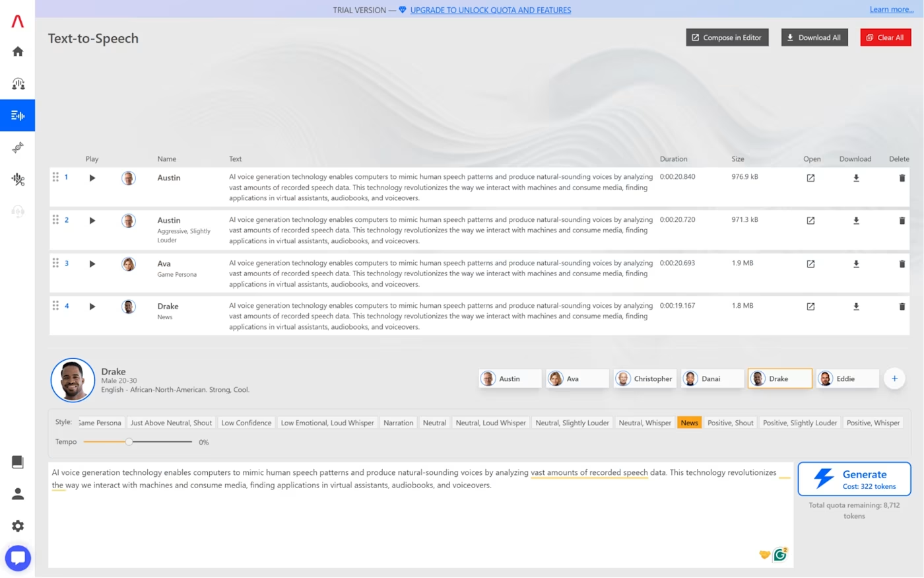This screenshot has height=578, width=924.
Task: Play row 4 Drake audio
Action: (92, 307)
